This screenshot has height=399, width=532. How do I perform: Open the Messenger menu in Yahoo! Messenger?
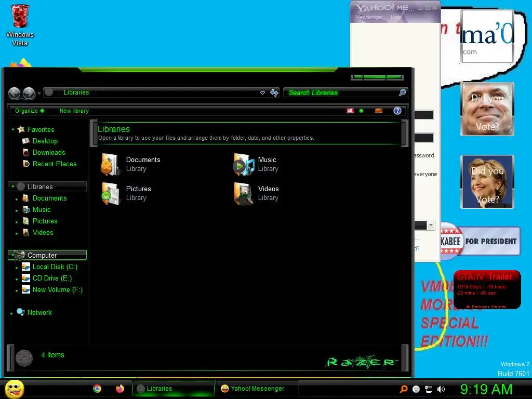click(x=368, y=17)
